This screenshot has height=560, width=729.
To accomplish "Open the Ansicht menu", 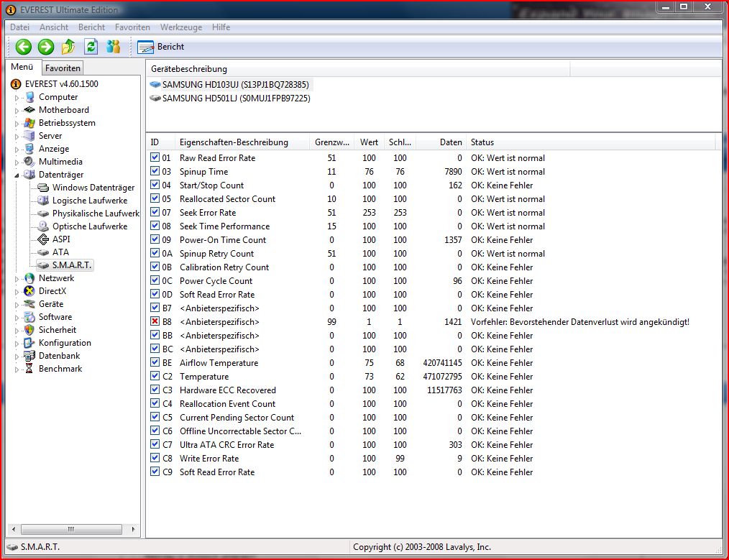I will 54,27.
